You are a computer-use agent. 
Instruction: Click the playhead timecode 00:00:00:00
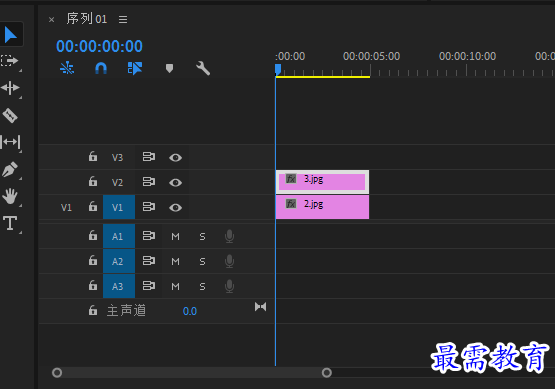[x=99, y=46]
